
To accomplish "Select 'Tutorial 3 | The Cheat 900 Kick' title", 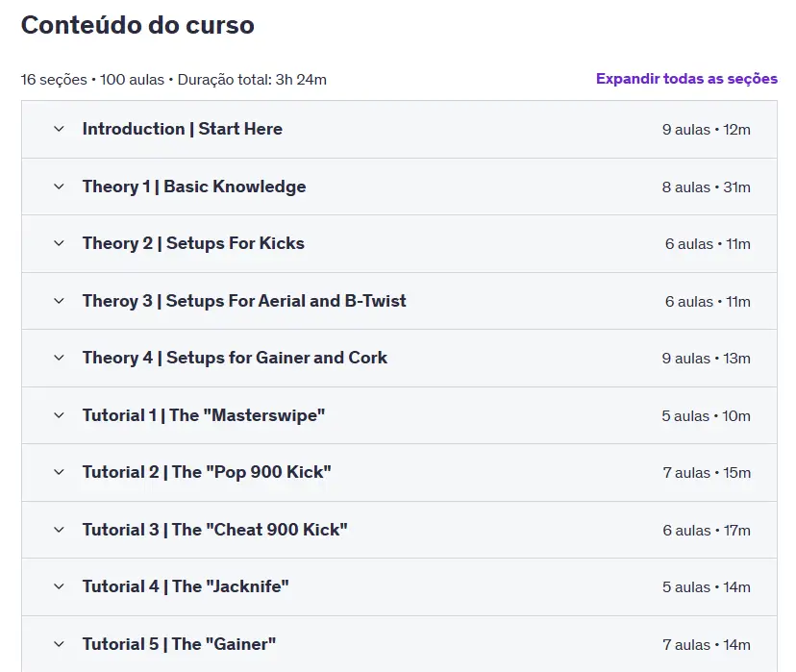I will (214, 530).
